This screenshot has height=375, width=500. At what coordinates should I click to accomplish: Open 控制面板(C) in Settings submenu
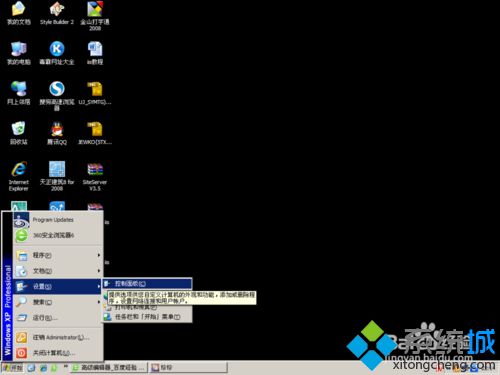pyautogui.click(x=147, y=284)
